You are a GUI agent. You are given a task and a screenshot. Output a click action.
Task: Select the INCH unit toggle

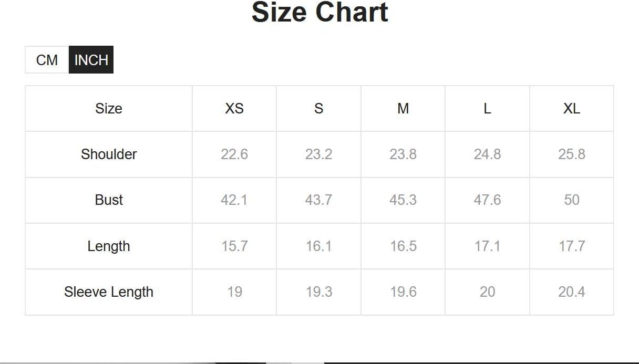pyautogui.click(x=91, y=60)
